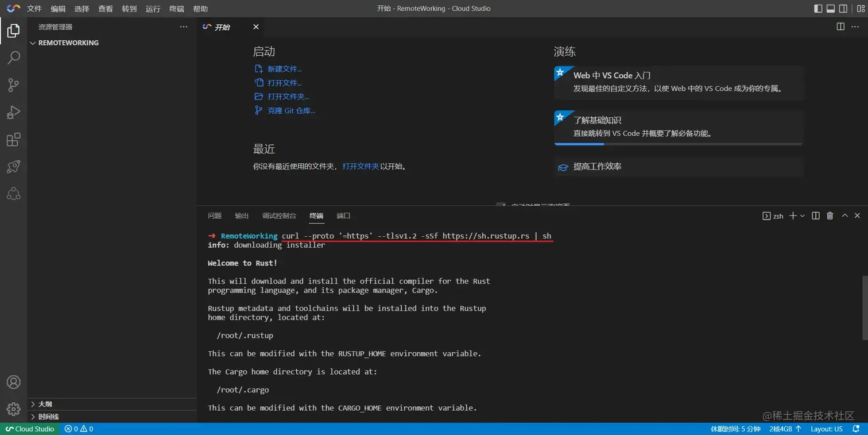Split the editor to the right
Image resolution: width=868 pixels, height=435 pixels.
click(x=840, y=26)
